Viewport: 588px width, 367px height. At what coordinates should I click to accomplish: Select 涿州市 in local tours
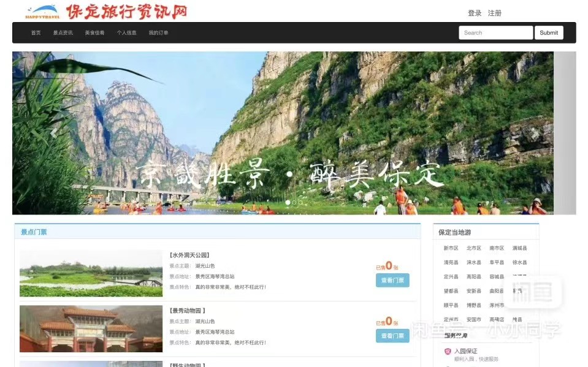pos(497,305)
